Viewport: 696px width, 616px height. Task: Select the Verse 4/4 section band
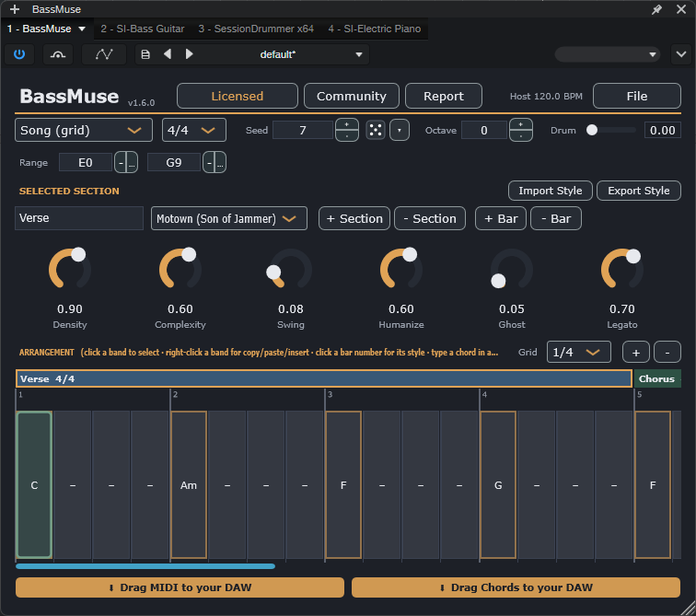coord(323,378)
